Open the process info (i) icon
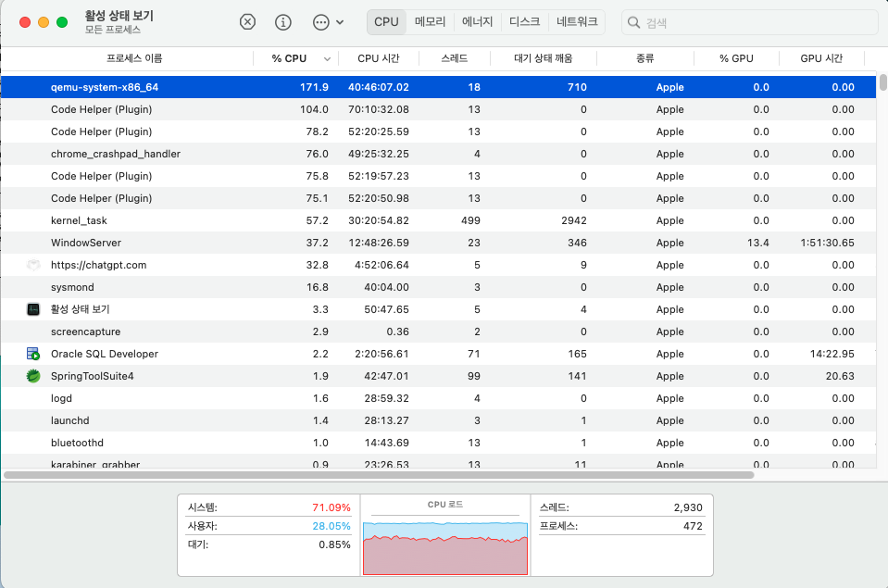Image resolution: width=888 pixels, height=588 pixels. [x=283, y=22]
